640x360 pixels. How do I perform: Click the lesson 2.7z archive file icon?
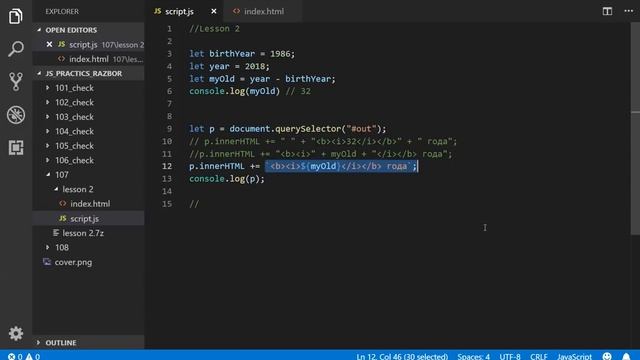[x=56, y=233]
